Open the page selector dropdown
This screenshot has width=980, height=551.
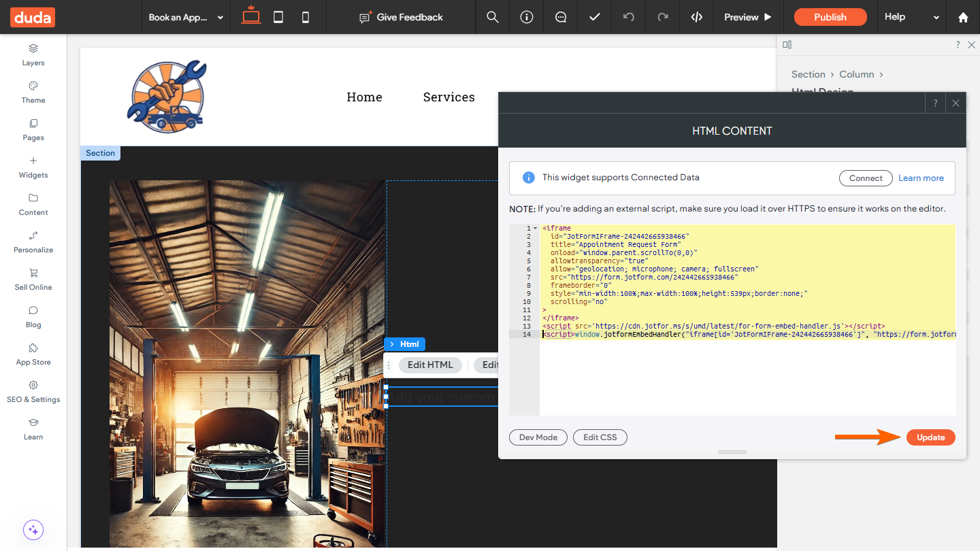pos(186,17)
